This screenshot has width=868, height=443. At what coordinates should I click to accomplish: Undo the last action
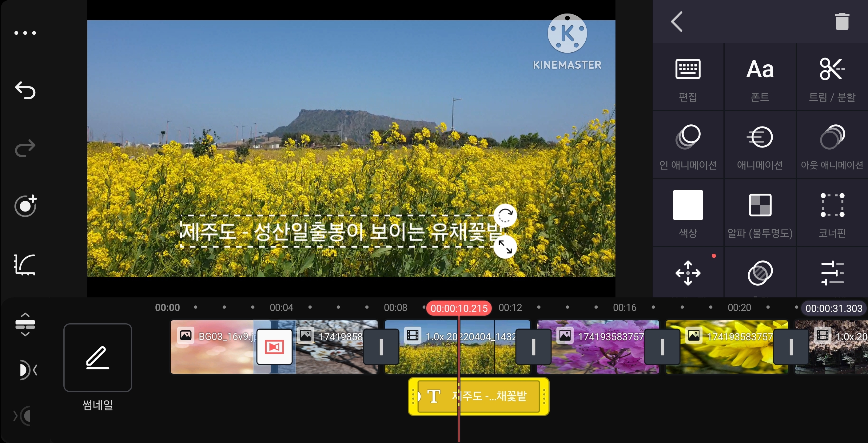[x=25, y=90]
